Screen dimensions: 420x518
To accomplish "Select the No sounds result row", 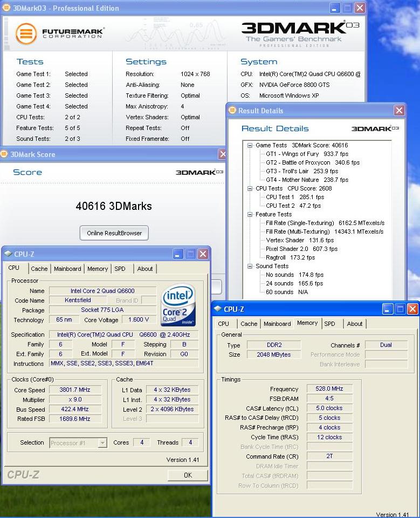I will (x=294, y=275).
